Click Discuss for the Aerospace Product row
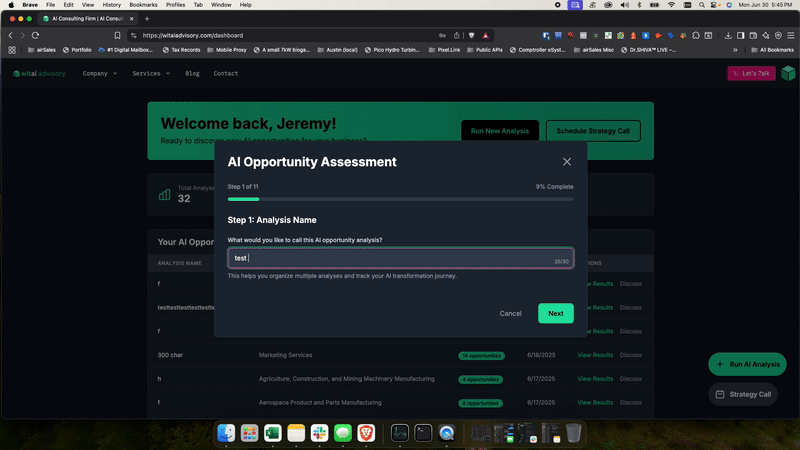Viewport: 800px width, 450px height. pyautogui.click(x=631, y=403)
